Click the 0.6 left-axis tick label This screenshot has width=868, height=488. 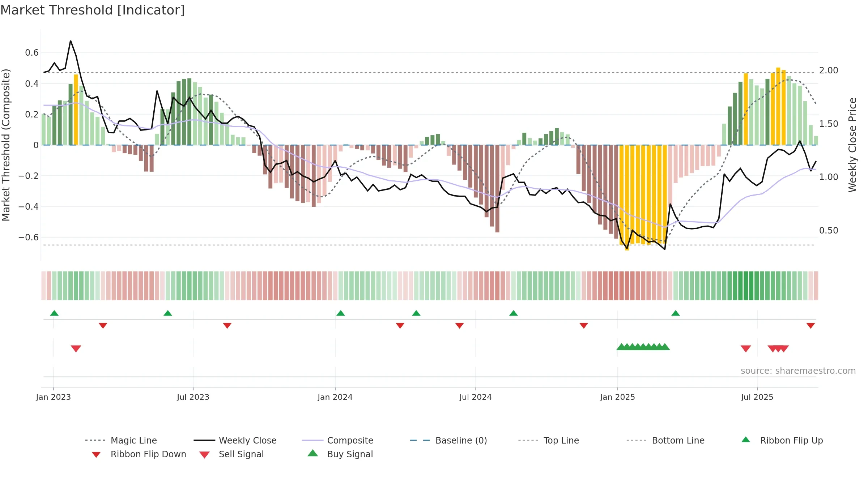pos(32,53)
